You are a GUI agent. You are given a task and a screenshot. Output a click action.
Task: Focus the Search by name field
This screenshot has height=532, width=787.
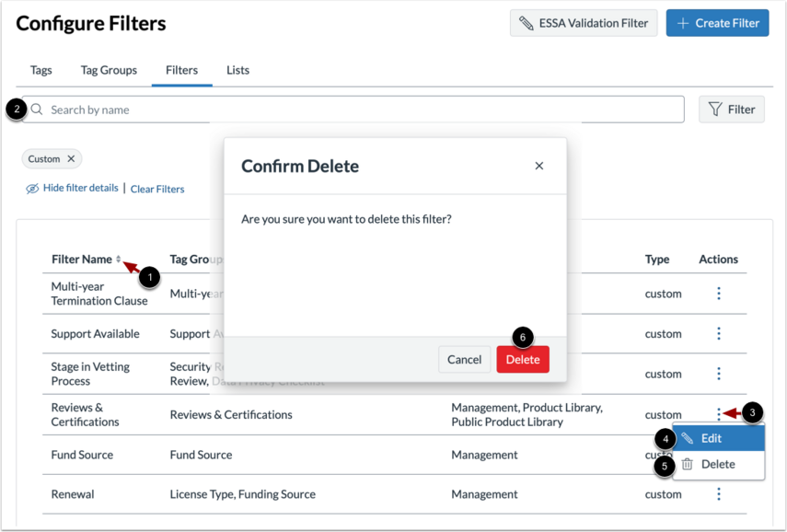(353, 110)
